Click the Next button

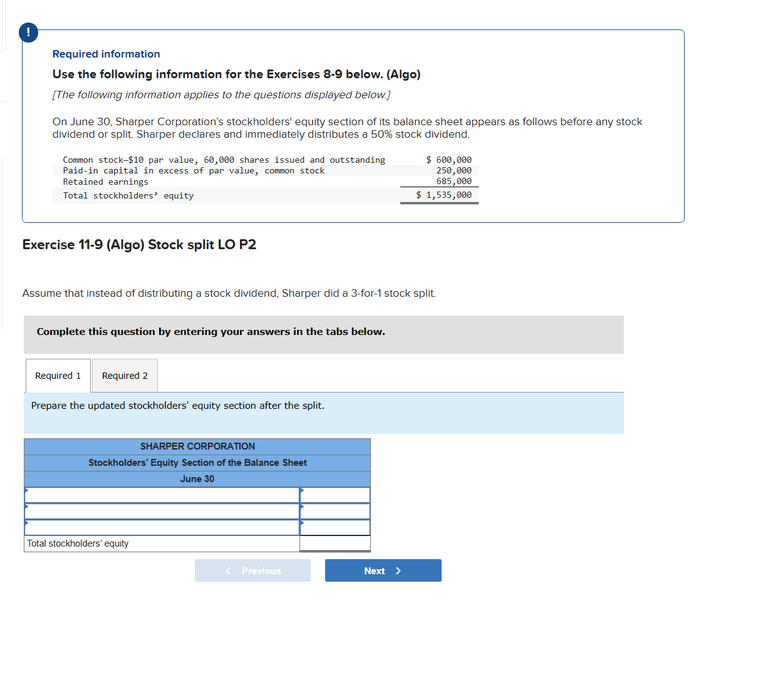coord(383,570)
